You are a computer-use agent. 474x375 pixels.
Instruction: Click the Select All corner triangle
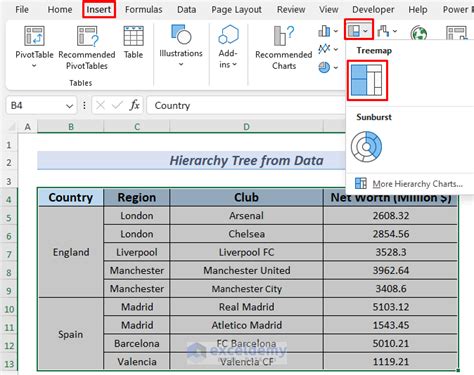click(x=12, y=127)
